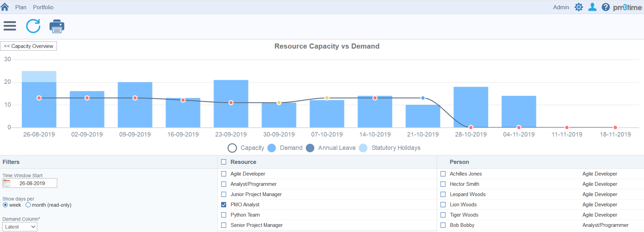This screenshot has width=644, height=232.
Task: Open the settings gear icon
Action: click(x=579, y=7)
